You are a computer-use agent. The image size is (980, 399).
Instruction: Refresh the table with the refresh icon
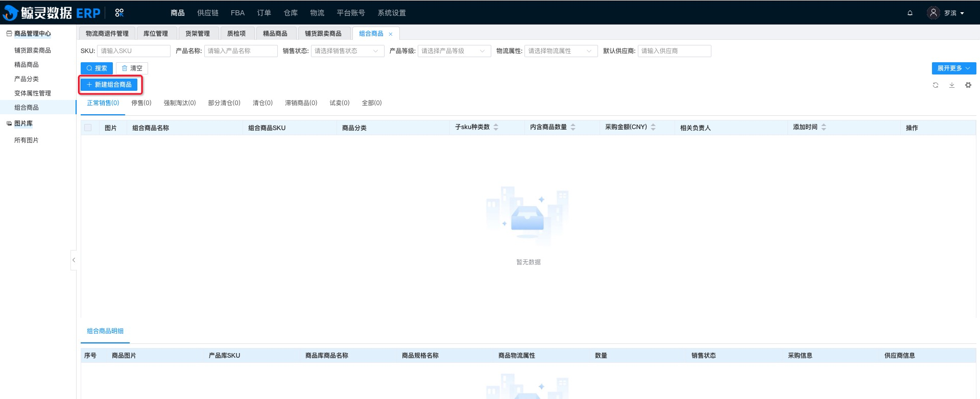coord(935,85)
